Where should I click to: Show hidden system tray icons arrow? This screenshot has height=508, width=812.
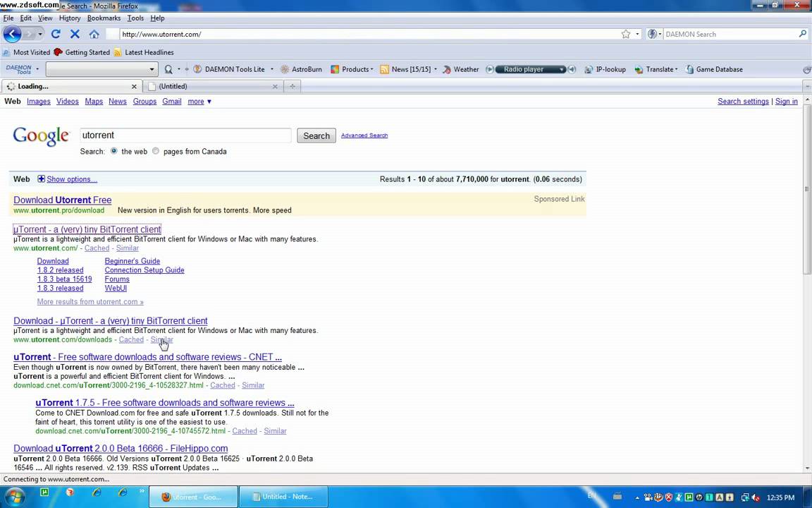coord(637,497)
